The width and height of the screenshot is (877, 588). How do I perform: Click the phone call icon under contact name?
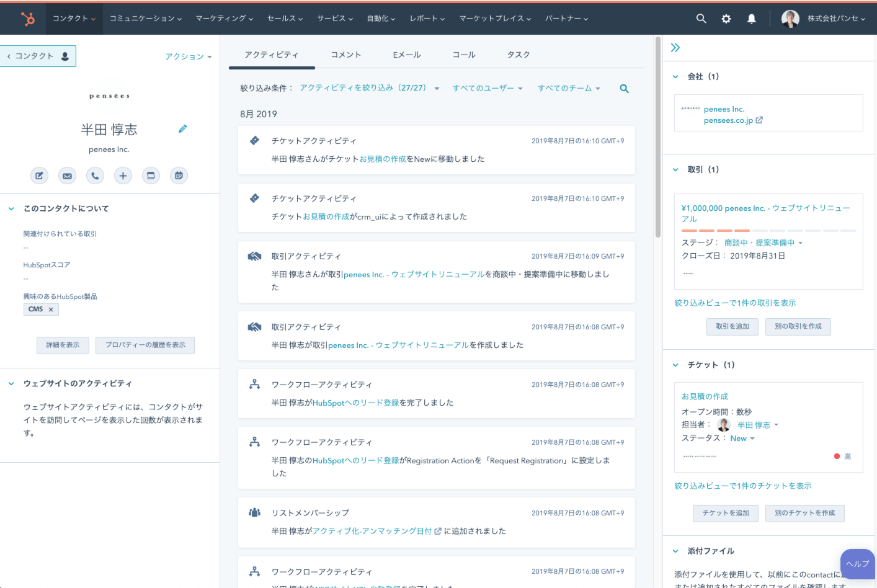(95, 176)
